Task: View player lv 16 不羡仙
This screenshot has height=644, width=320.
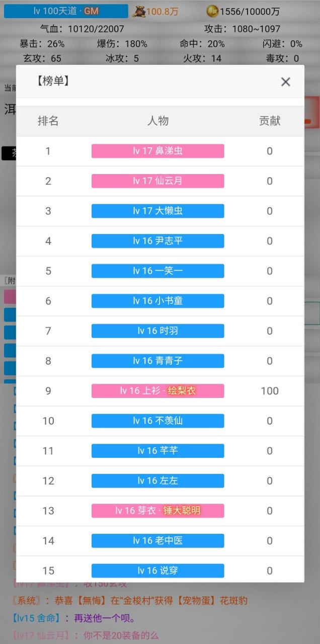Action: tap(157, 421)
